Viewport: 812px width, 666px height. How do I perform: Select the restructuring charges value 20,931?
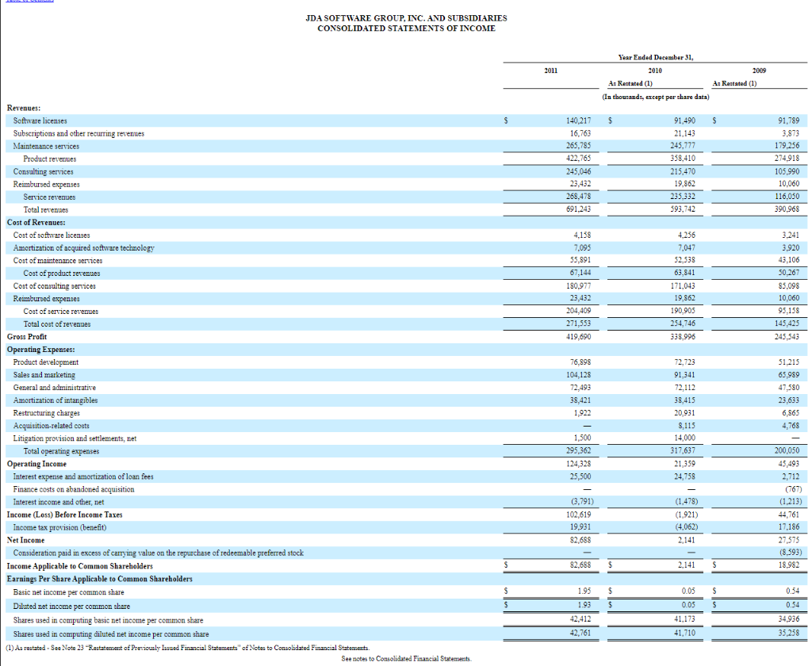[x=685, y=413]
